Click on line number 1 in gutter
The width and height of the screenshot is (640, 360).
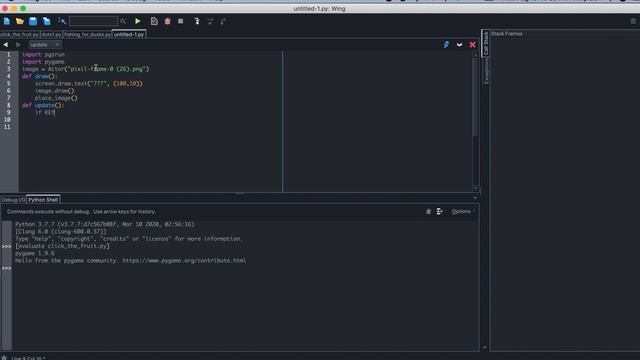pyautogui.click(x=8, y=54)
